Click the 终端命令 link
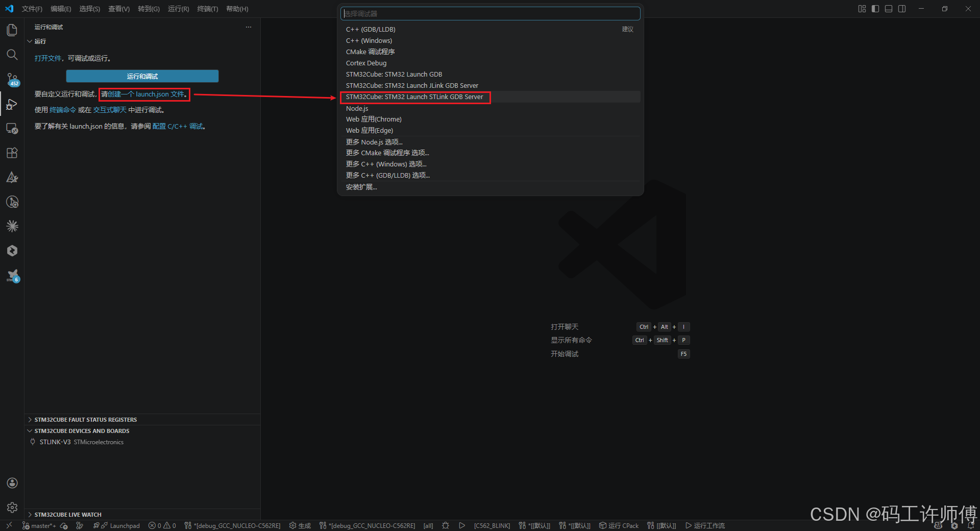 tap(63, 110)
